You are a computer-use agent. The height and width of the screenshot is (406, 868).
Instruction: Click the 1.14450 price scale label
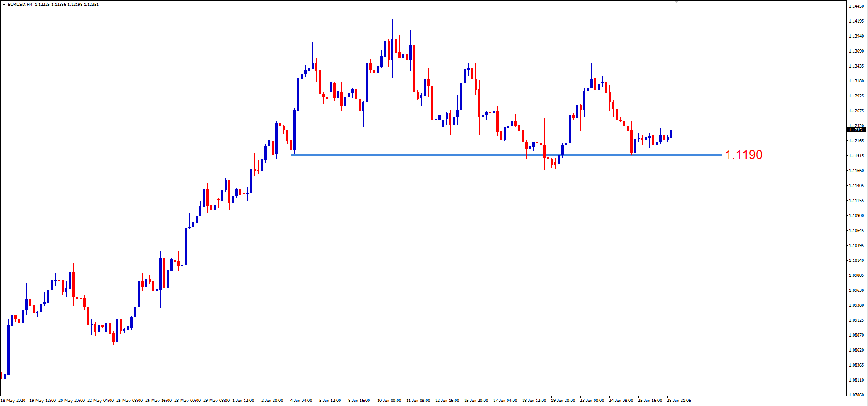click(856, 6)
